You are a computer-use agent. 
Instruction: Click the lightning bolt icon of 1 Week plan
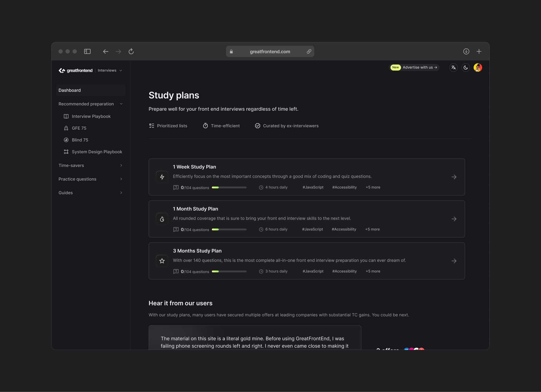(162, 177)
